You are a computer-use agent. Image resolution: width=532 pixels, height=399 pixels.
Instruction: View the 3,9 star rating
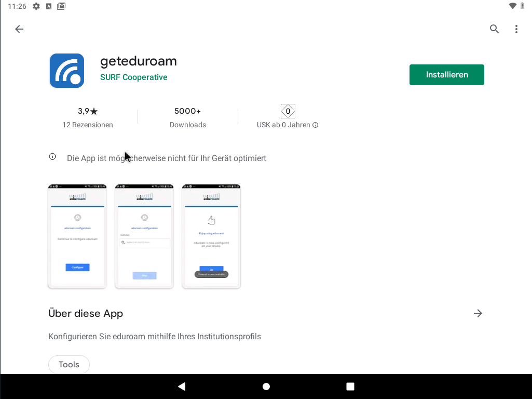88,111
